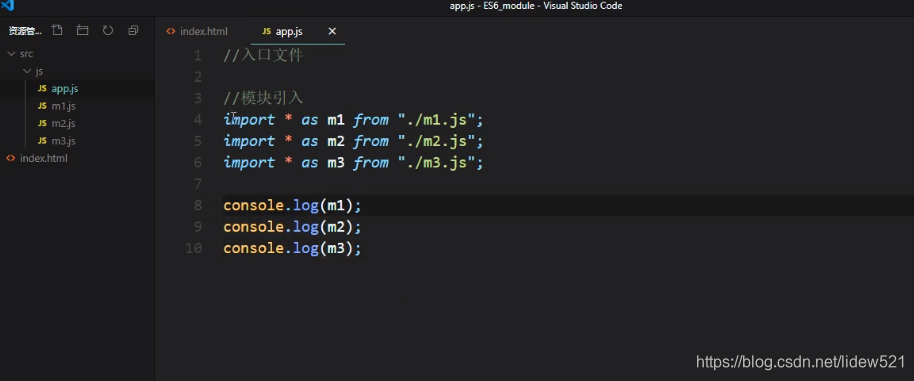Click the m3 alias on line 6
This screenshot has width=914, height=381.
click(x=336, y=163)
